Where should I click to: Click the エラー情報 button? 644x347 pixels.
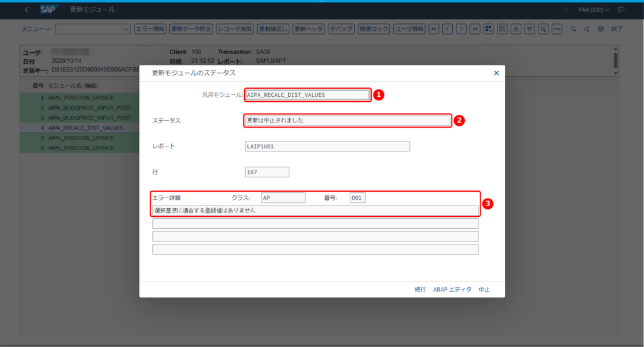150,29
